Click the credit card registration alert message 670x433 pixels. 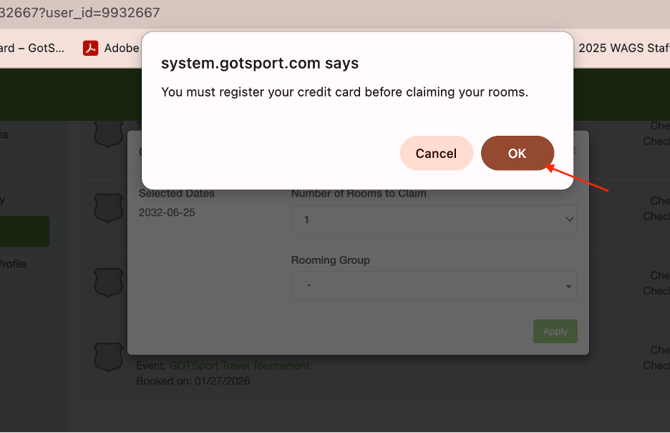point(344,92)
